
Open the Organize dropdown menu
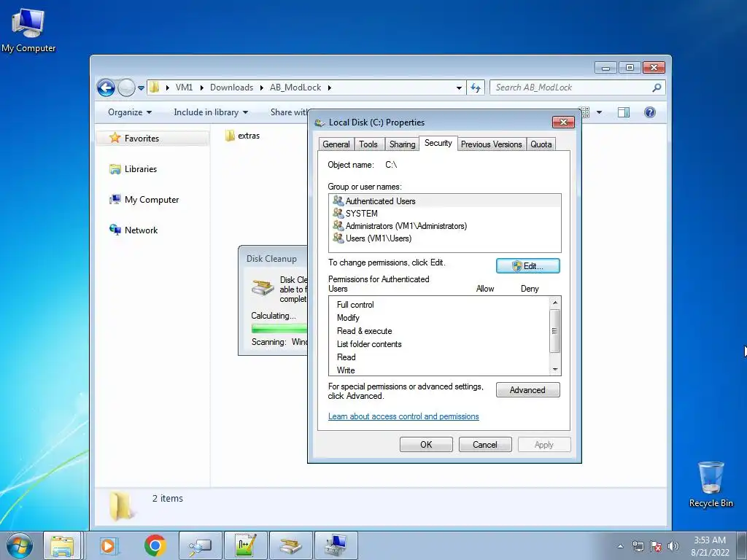point(130,112)
